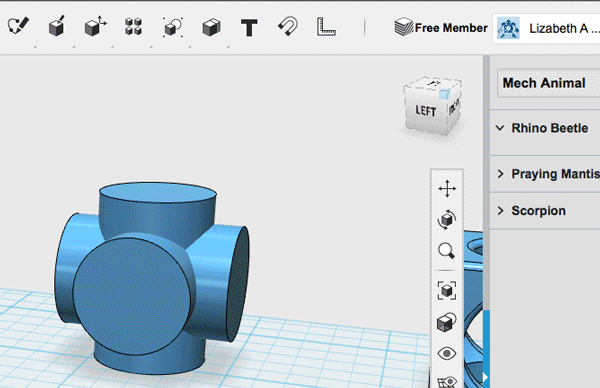The height and width of the screenshot is (388, 600).
Task: Select the Sketch tool icon
Action: [x=18, y=27]
